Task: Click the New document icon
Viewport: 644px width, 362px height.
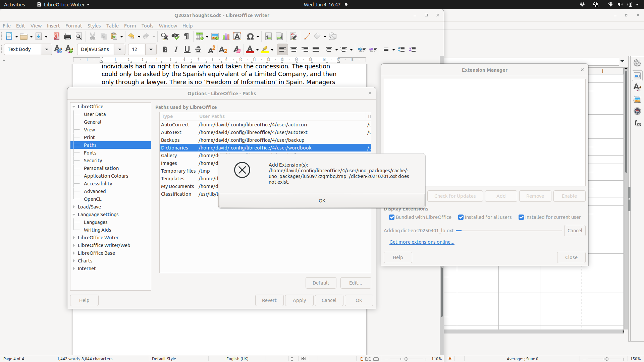Action: (9, 36)
